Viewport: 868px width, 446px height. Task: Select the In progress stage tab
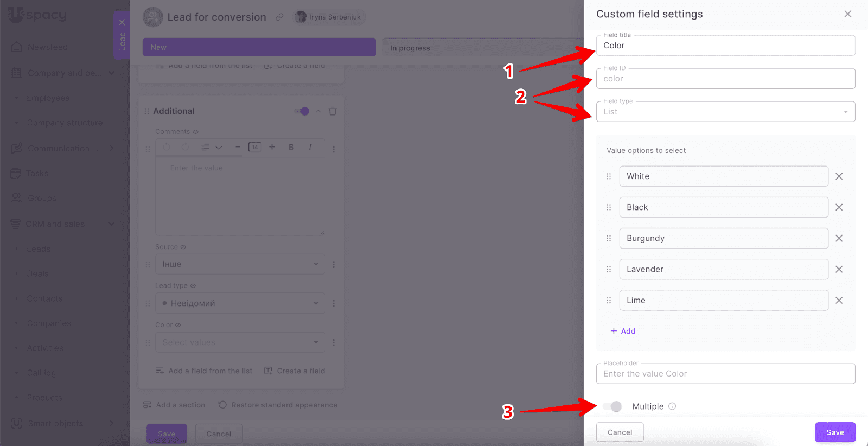click(x=483, y=48)
